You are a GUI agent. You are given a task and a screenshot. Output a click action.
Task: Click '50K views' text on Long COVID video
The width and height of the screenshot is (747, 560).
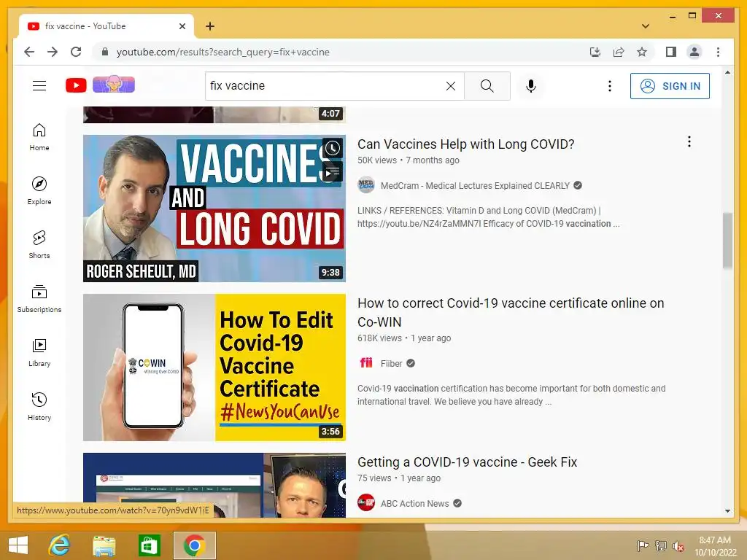pyautogui.click(x=377, y=160)
